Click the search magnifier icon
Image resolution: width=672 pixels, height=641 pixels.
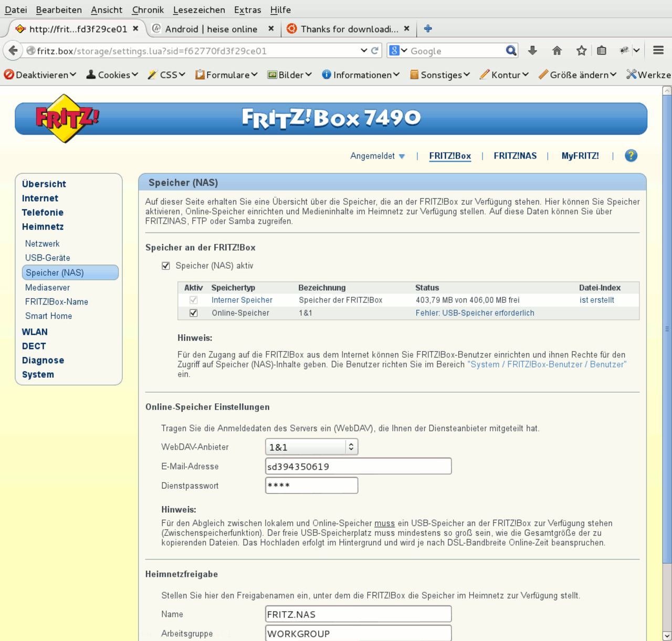(x=511, y=50)
